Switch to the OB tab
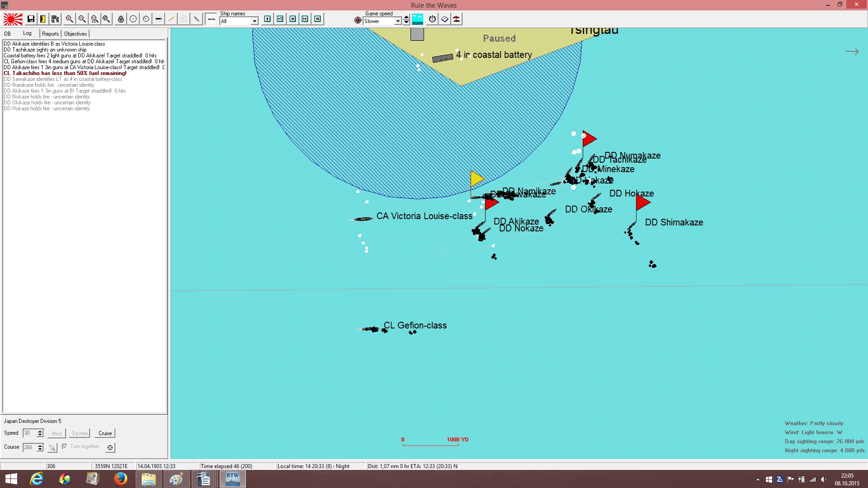The height and width of the screenshot is (488, 868). [x=8, y=34]
